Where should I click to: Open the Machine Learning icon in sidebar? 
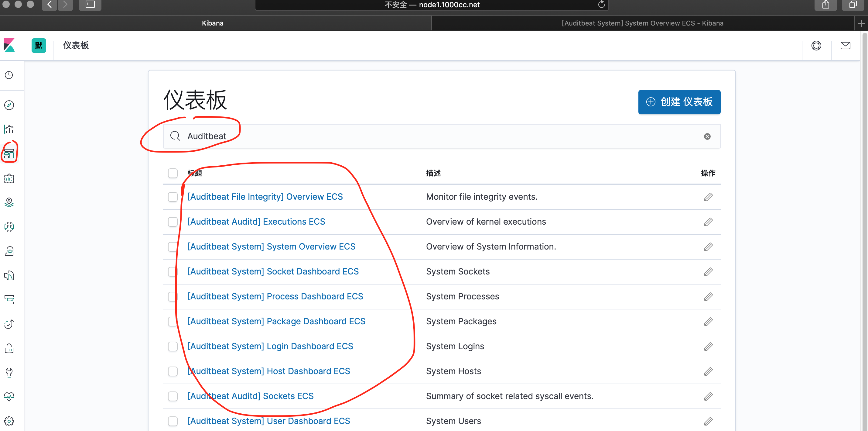9,227
